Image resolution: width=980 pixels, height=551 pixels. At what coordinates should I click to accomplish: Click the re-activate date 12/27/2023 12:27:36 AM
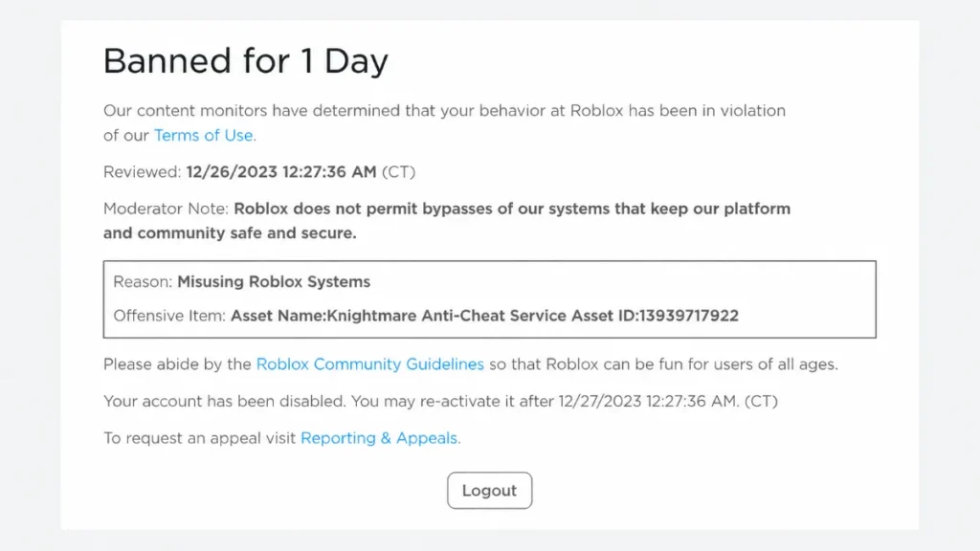click(648, 401)
